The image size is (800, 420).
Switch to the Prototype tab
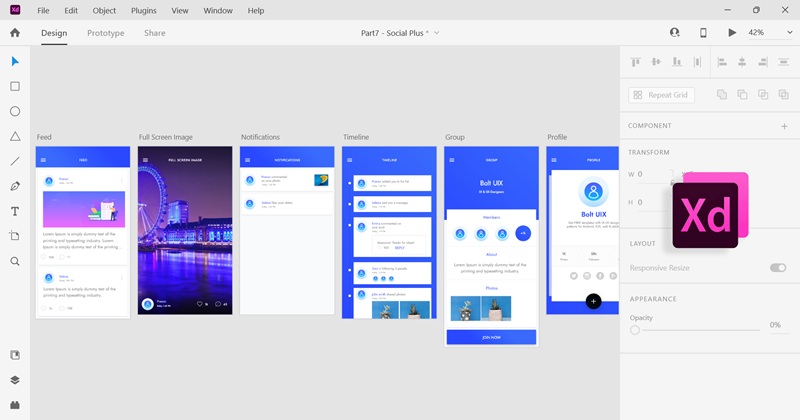(106, 33)
